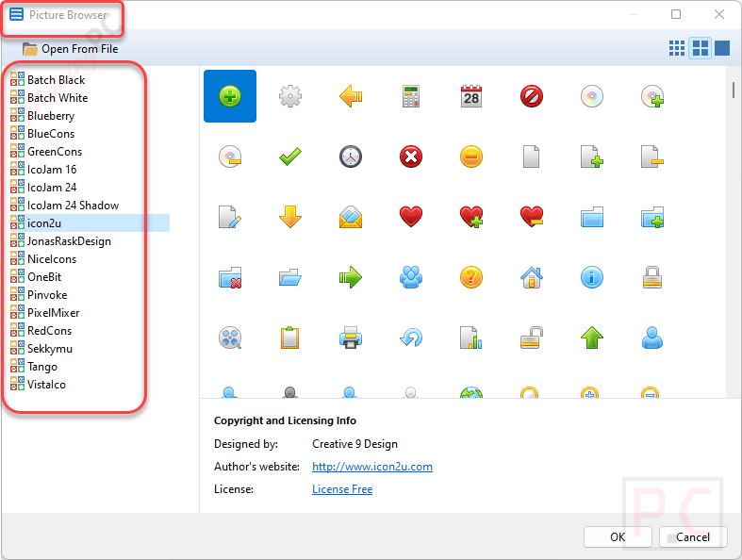The image size is (742, 560).
Task: Pick the plain red heart icon
Action: tap(411, 217)
